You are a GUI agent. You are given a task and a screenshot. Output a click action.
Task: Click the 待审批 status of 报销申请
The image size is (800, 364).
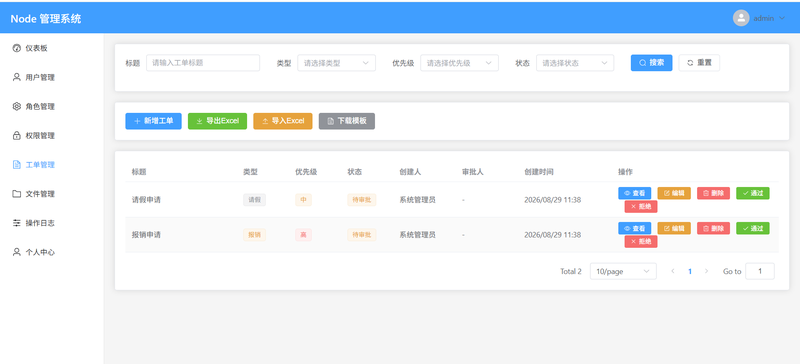tap(362, 235)
